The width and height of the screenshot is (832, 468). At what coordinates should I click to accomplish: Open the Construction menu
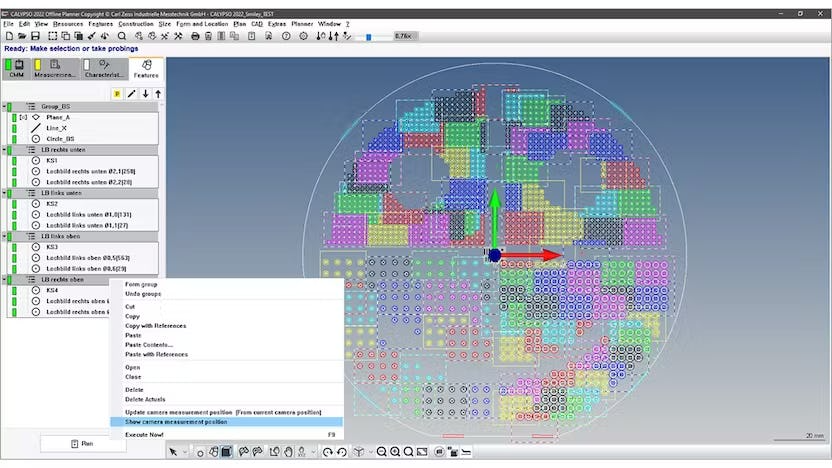[136, 24]
